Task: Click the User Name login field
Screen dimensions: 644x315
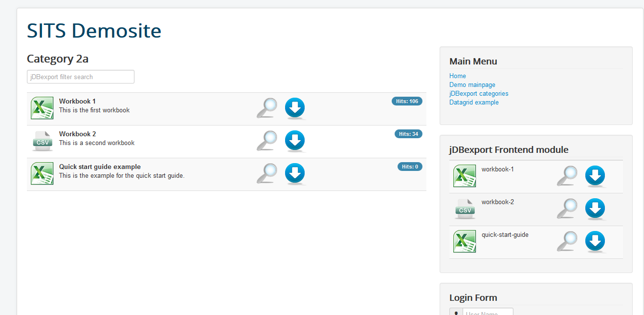Action: click(488, 313)
